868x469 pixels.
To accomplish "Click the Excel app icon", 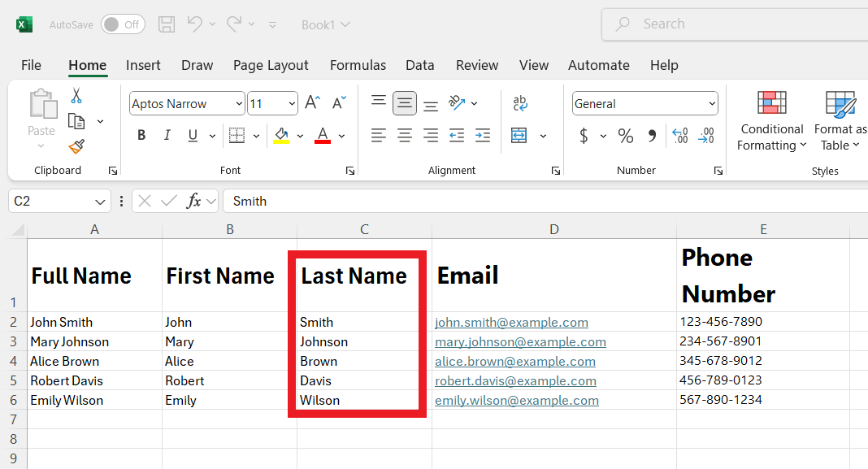I will point(24,24).
